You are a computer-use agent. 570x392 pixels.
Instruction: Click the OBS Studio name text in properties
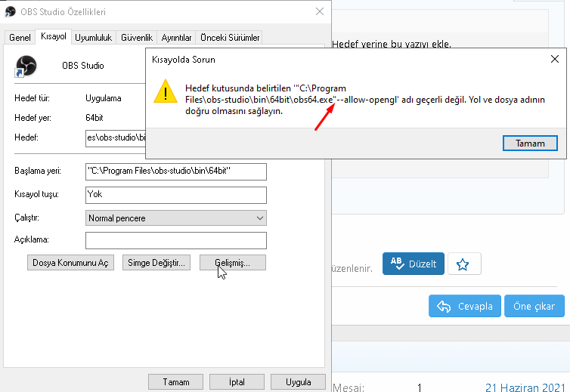[x=83, y=66]
